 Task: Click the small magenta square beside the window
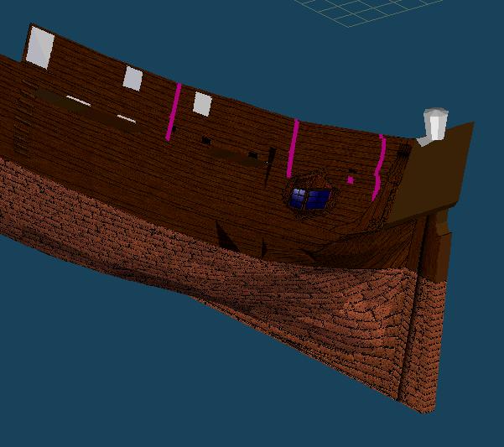[x=351, y=179]
